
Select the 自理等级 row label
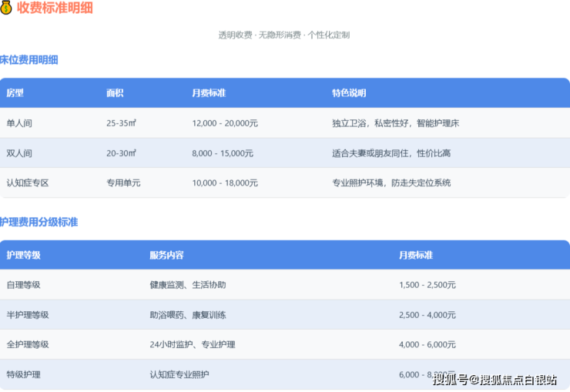(23, 285)
